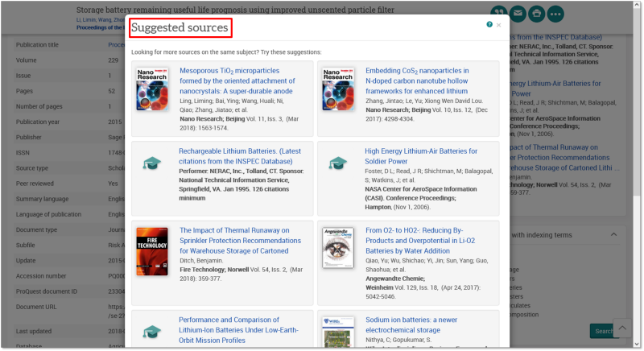Screen dimensions: 644x351
Task: Open the more options ellipsis icon
Action: tap(555, 14)
